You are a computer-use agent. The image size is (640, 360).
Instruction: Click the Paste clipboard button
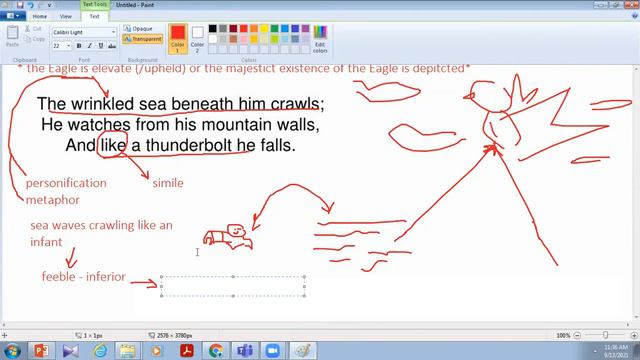[x=12, y=36]
